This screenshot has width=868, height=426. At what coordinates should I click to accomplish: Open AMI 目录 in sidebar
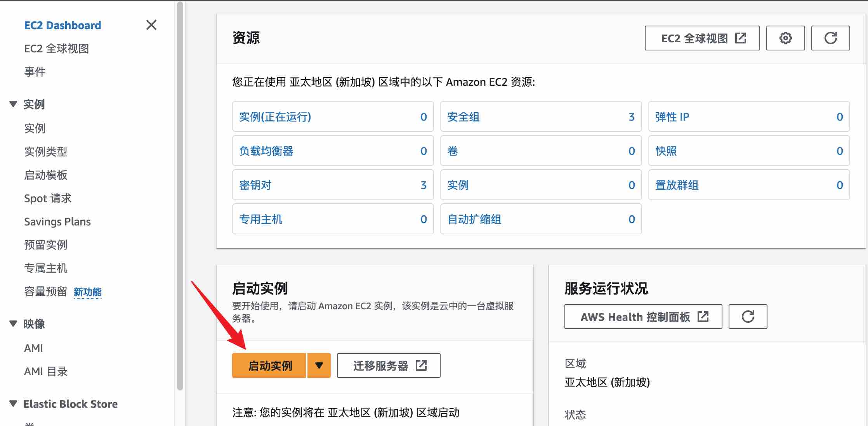pos(46,371)
